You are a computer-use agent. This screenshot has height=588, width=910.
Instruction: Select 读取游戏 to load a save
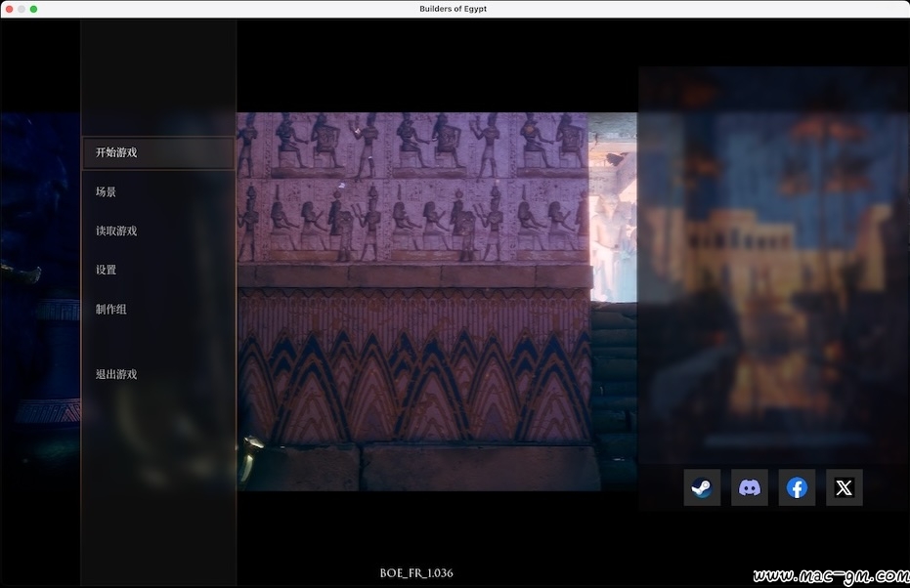click(x=116, y=231)
